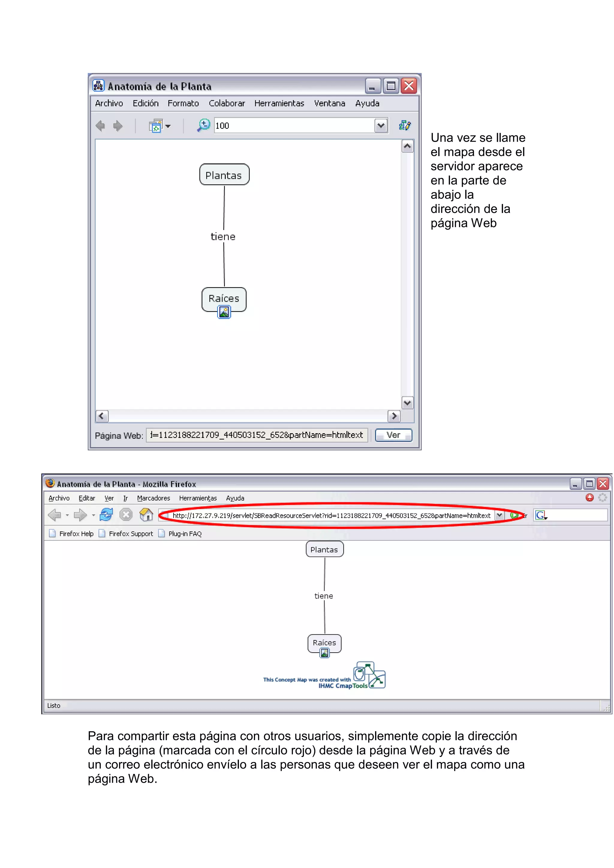Viewport: 614px width, 868px height.
Task: Open the zoom level dropdown showing 100
Action: pos(381,125)
